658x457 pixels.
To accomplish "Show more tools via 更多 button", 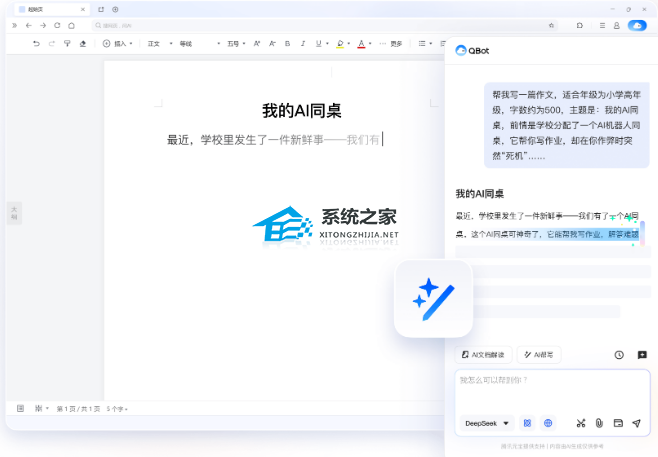I will pyautogui.click(x=392, y=44).
